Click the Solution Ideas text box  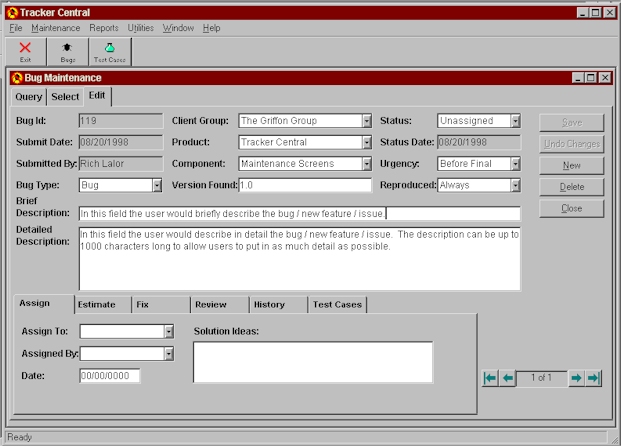tap(313, 362)
